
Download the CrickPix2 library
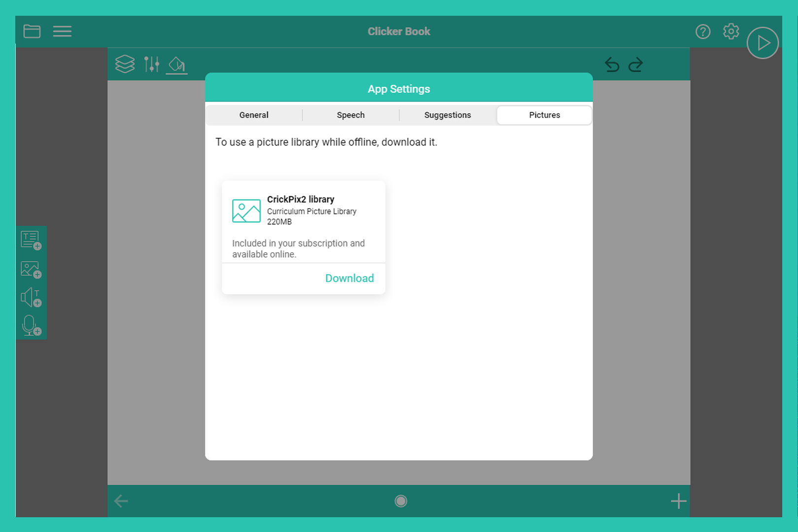(349, 278)
